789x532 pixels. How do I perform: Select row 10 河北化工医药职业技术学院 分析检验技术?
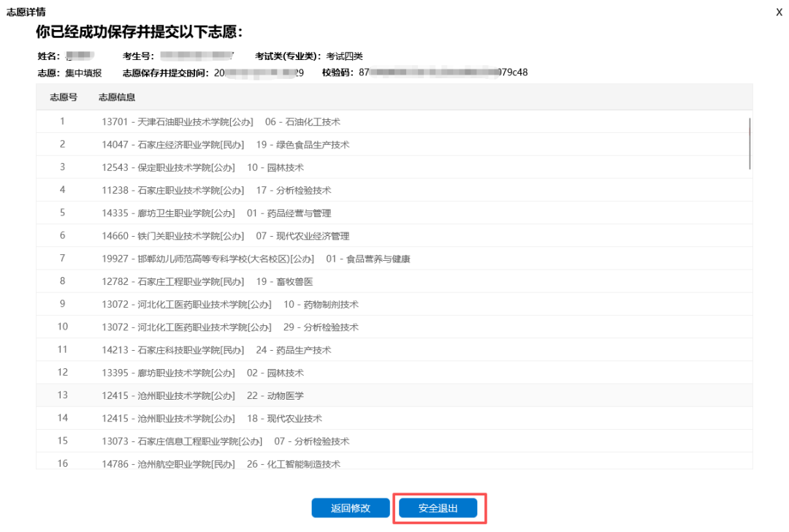(292, 327)
